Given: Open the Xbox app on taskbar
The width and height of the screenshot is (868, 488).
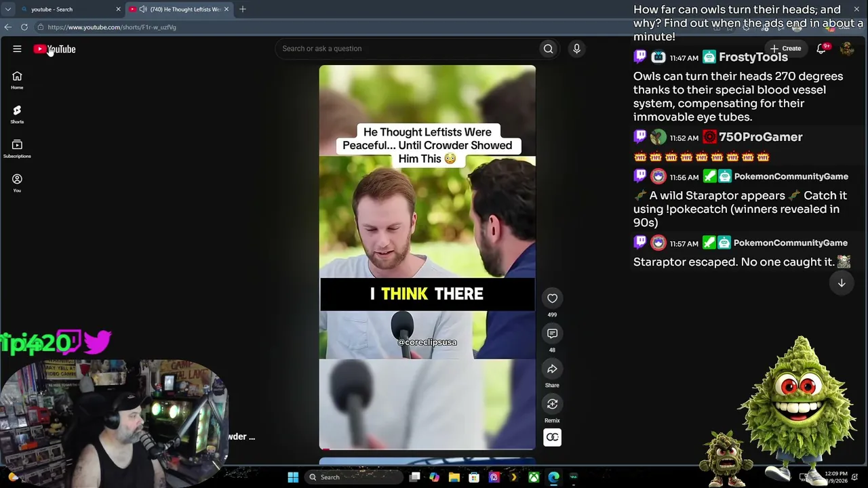Looking at the screenshot, I should click(x=534, y=477).
